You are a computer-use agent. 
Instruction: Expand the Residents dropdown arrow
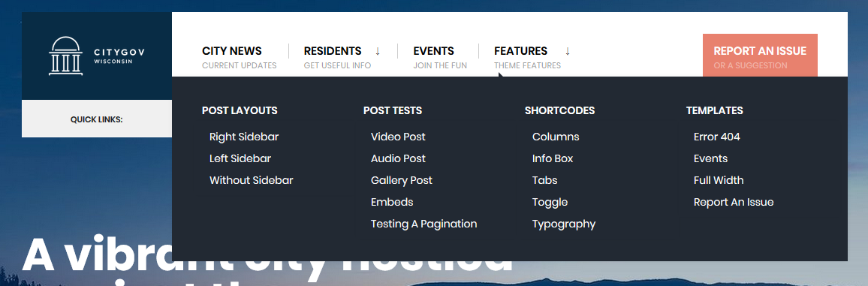[x=378, y=52]
